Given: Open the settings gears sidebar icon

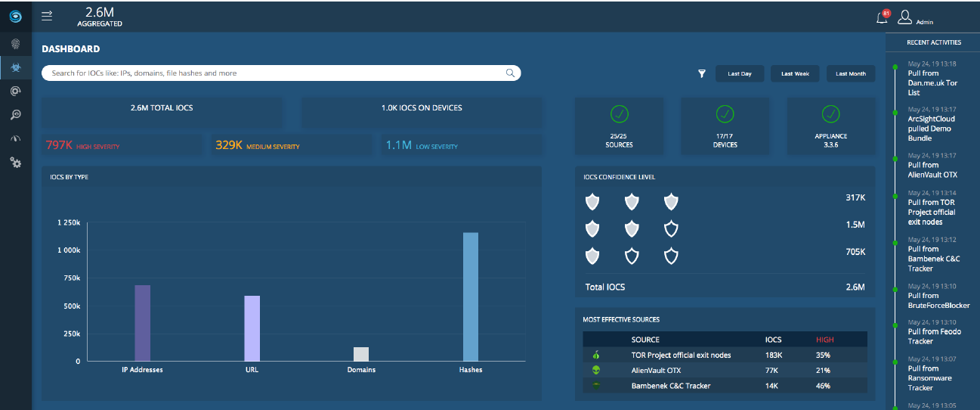Looking at the screenshot, I should 15,162.
